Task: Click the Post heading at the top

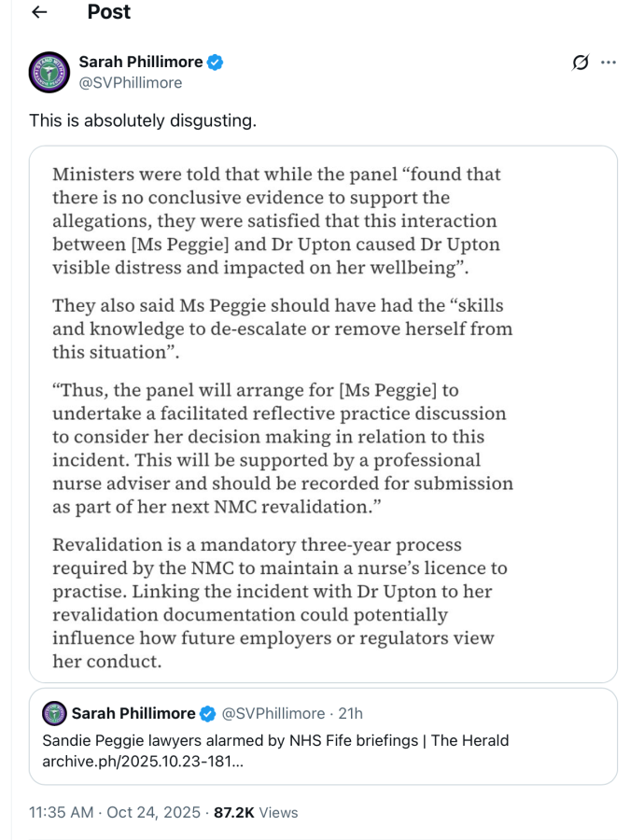Action: tap(109, 12)
